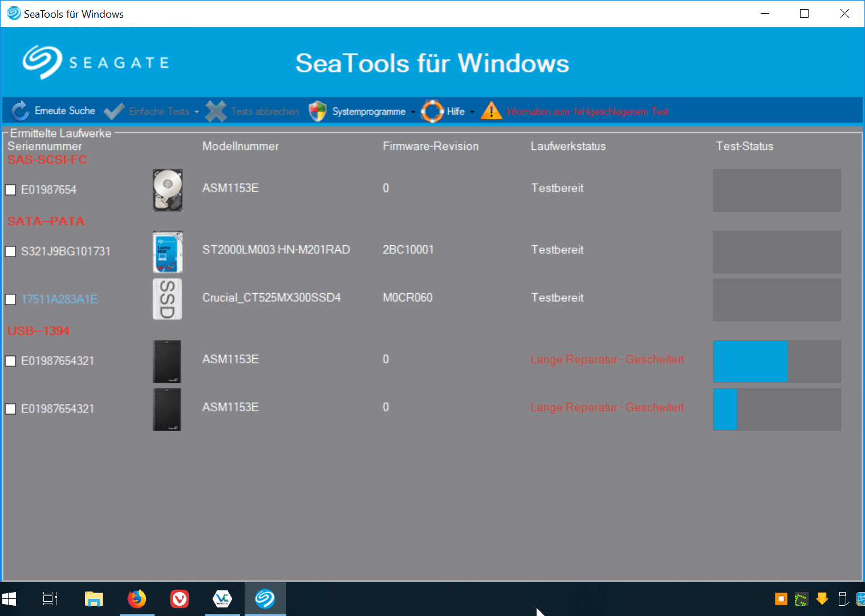Click first Lange Reparatur - Gescheitert status

[607, 359]
